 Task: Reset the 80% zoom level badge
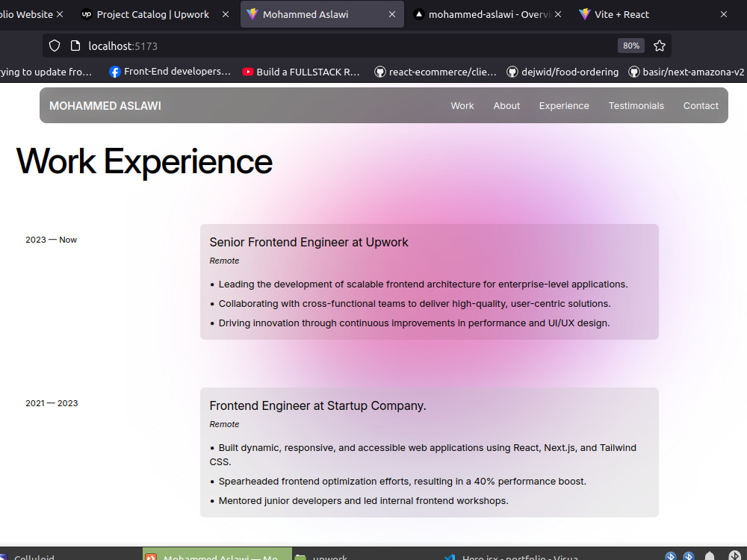pyautogui.click(x=630, y=46)
